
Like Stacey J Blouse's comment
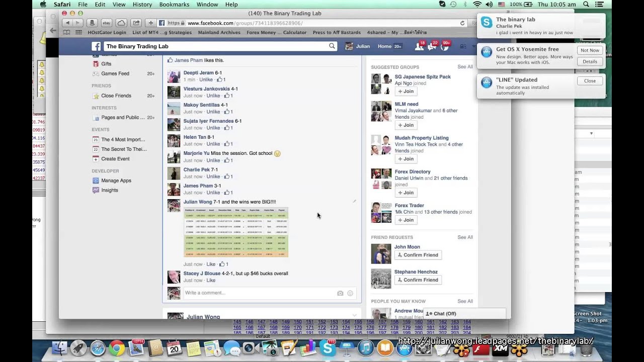211,280
